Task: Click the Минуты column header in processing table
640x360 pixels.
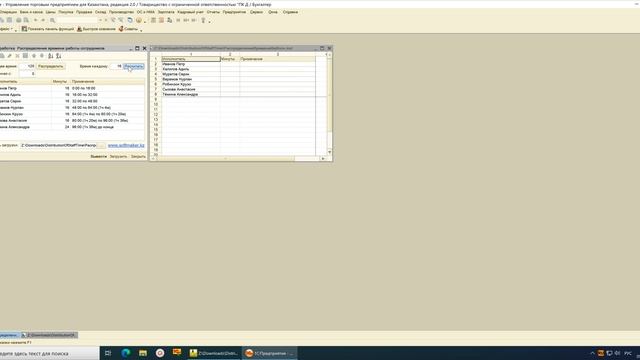Action: [60, 82]
